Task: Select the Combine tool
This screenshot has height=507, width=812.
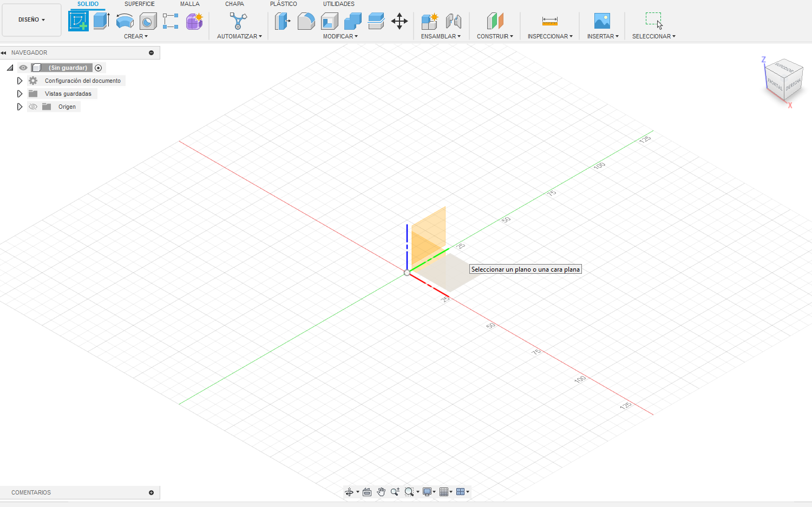Action: coord(352,21)
